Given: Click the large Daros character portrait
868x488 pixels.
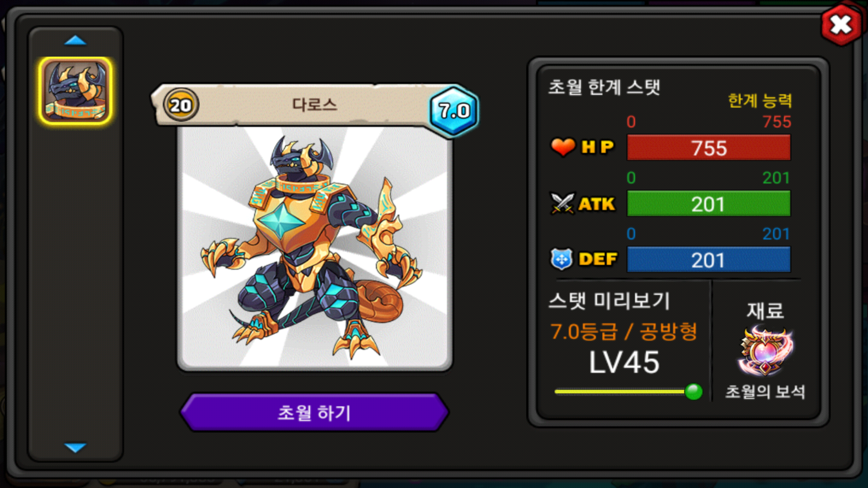Looking at the screenshot, I should [315, 248].
